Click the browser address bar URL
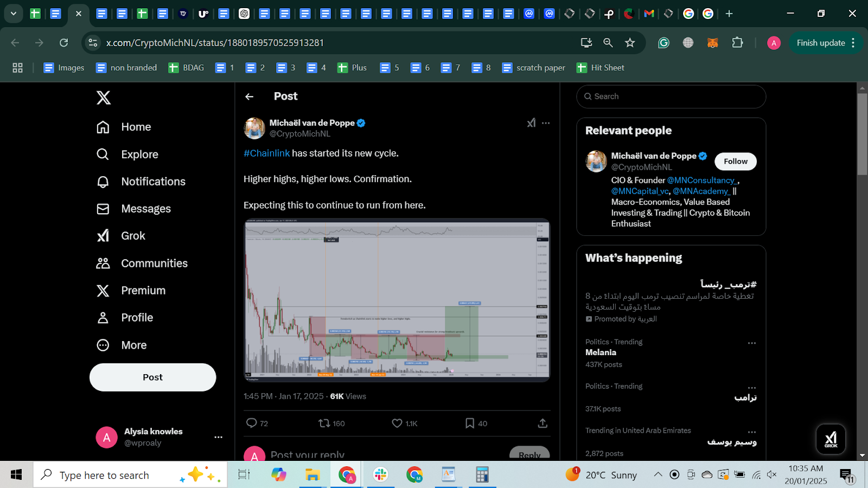This screenshot has height=488, width=868. coord(215,43)
